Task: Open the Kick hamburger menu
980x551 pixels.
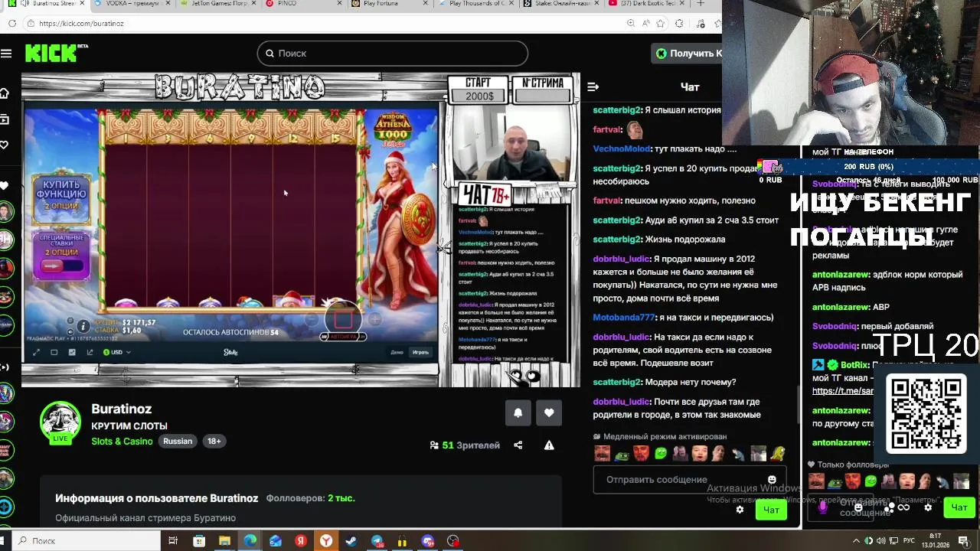Action: [6, 53]
